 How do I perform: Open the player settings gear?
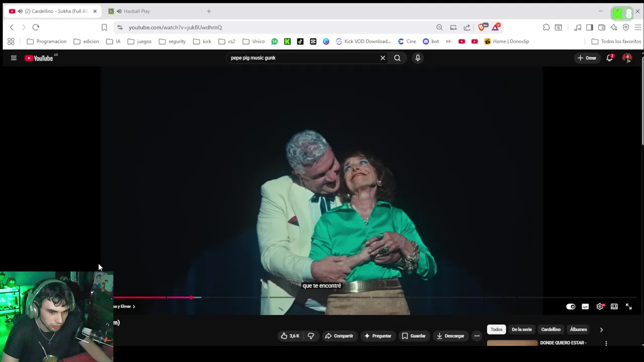[600, 307]
